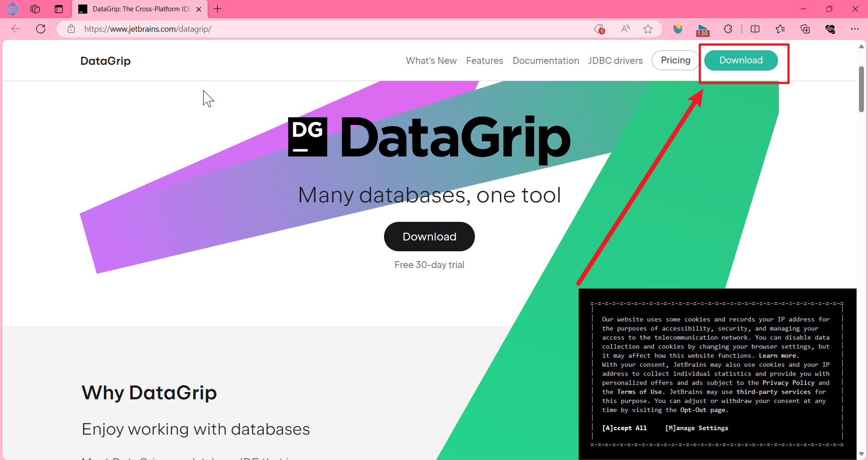Viewport: 868px width, 460px height.
Task: Click the black Download button
Action: 429,236
